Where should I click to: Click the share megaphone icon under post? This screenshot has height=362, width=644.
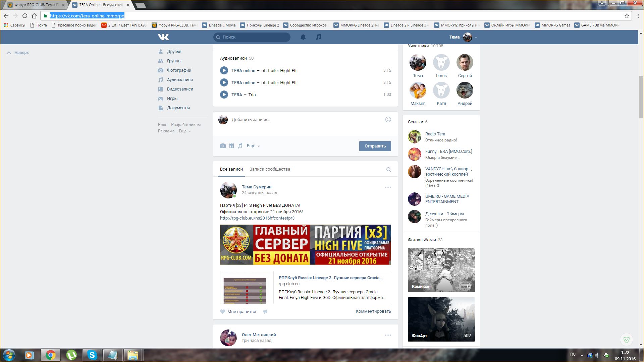point(265,312)
